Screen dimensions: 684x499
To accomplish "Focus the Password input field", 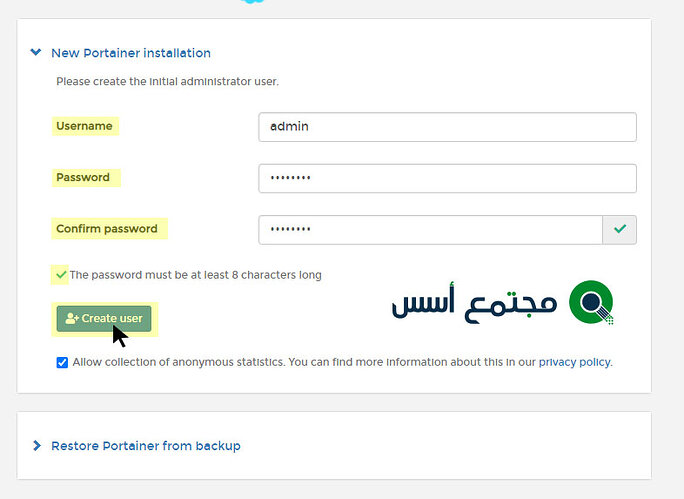I will [x=447, y=178].
